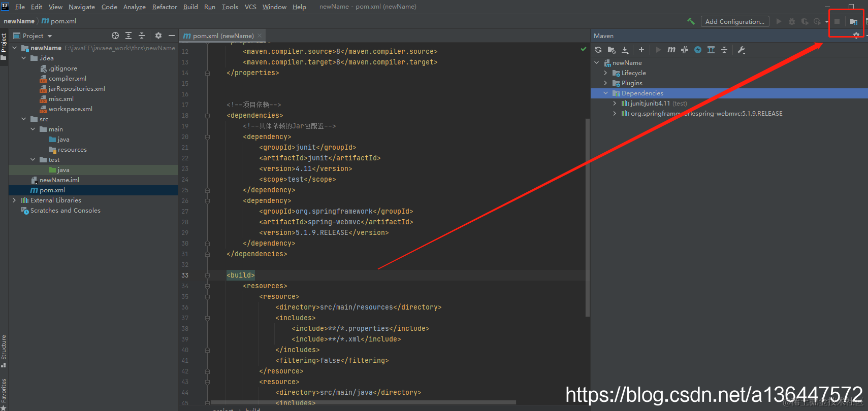Collapse the newName Maven project node
This screenshot has width=868, height=411.
pyautogui.click(x=596, y=62)
